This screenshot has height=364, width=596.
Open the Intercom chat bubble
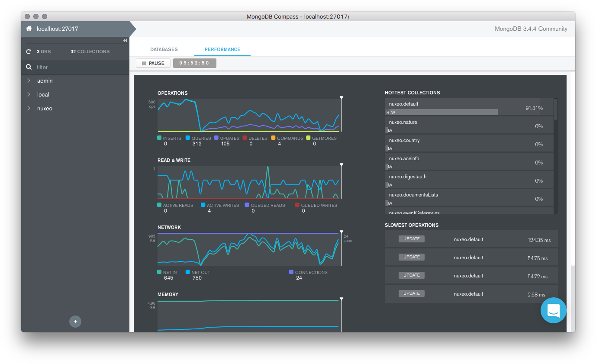[x=554, y=310]
